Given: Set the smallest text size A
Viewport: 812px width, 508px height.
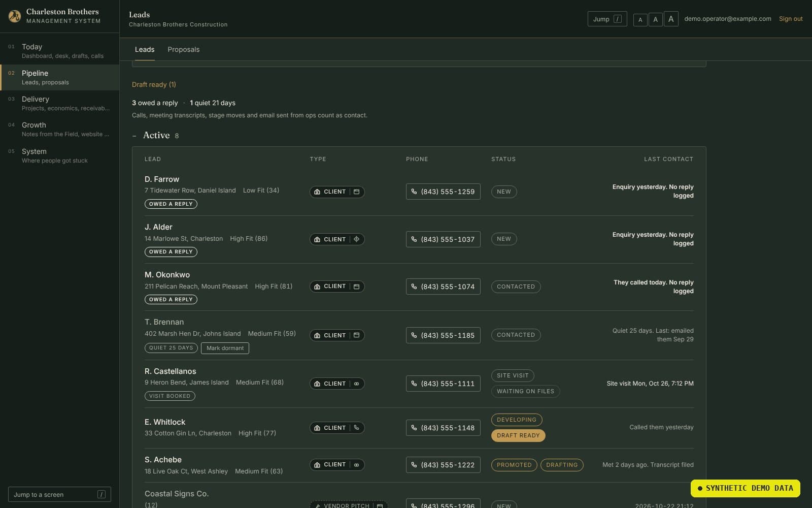Looking at the screenshot, I should pos(640,19).
